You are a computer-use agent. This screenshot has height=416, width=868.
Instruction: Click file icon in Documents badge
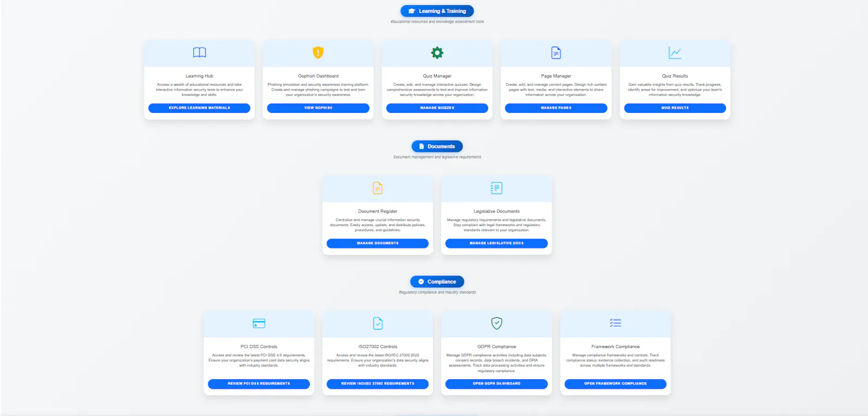click(x=422, y=146)
